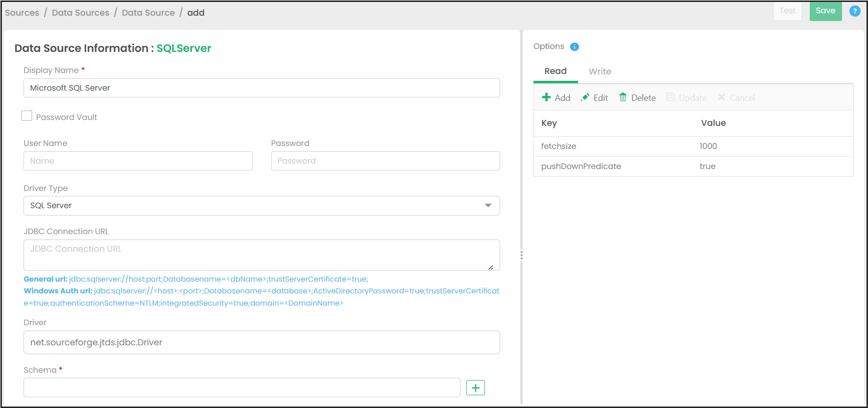Click the green plus button beside Schema
This screenshot has height=408, width=868.
click(476, 388)
